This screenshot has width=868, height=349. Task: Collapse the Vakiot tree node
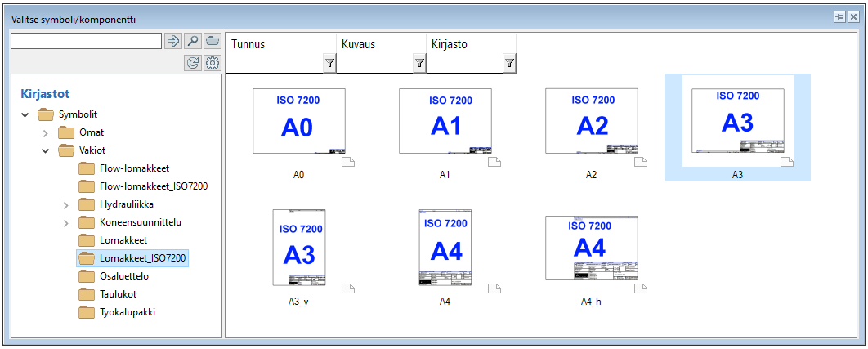click(x=46, y=150)
